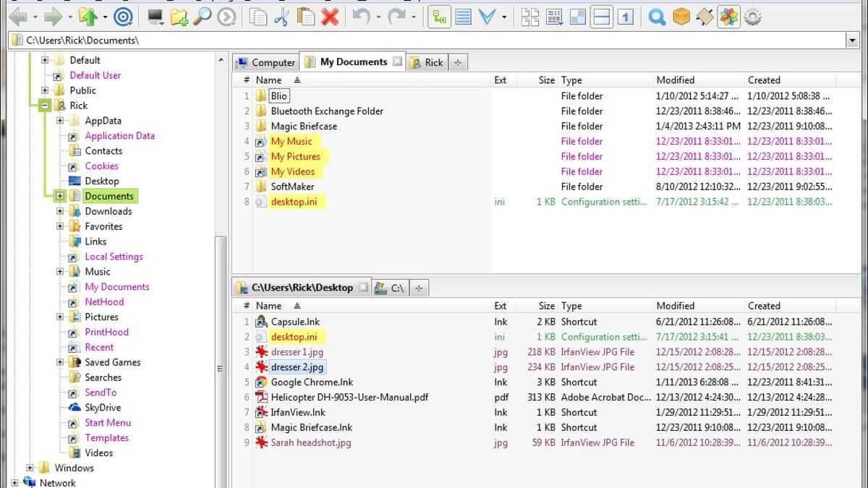
Task: Click the scissors Cut icon
Action: 282,17
